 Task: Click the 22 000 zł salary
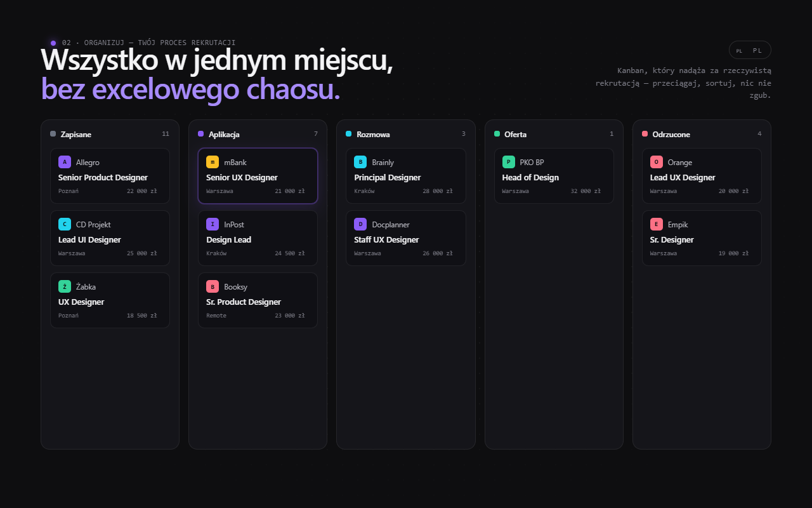point(142,191)
